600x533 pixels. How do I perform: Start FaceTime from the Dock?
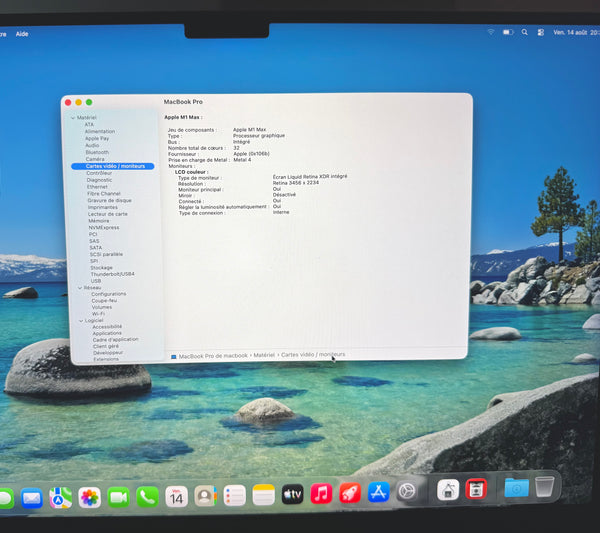118,497
